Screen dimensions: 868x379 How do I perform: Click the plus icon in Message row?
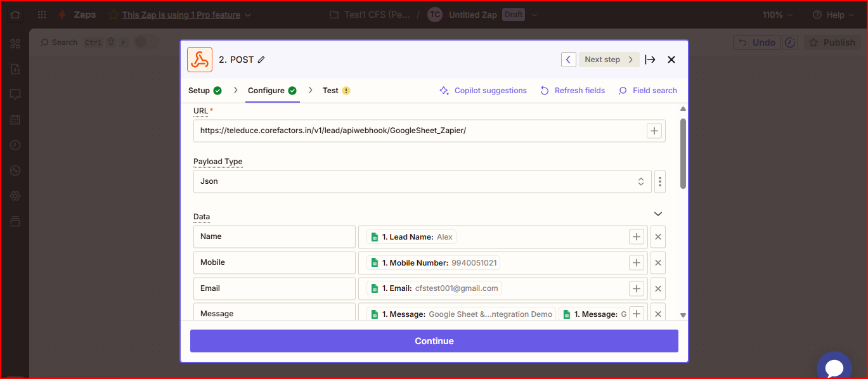coord(637,314)
